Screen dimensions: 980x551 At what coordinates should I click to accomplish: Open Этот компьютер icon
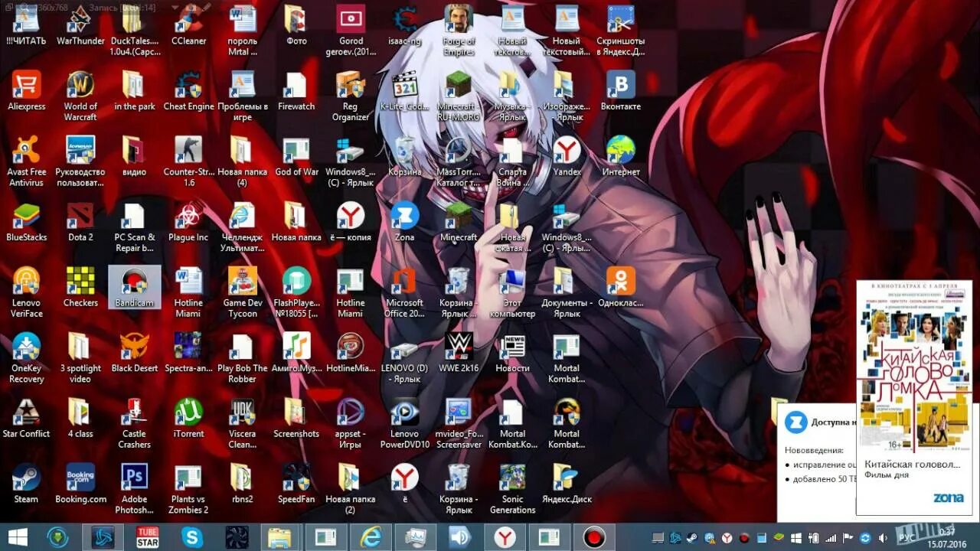point(512,292)
